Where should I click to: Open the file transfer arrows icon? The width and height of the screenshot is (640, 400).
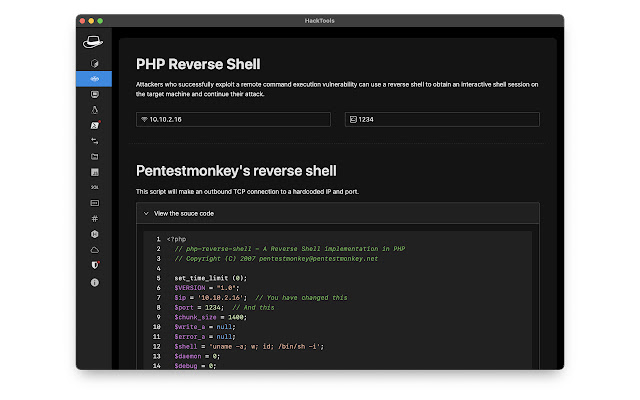(94, 141)
